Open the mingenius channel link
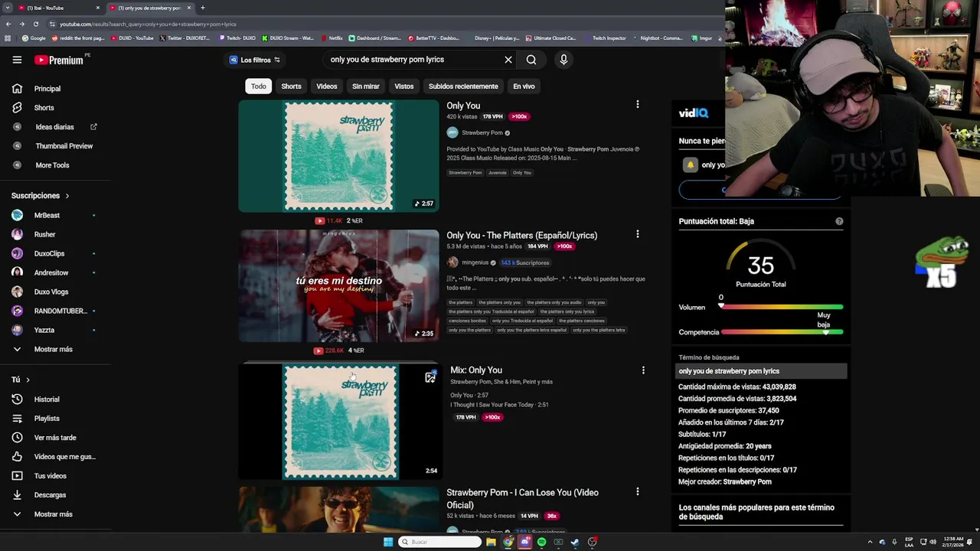Viewport: 980px width, 551px height. coord(475,262)
